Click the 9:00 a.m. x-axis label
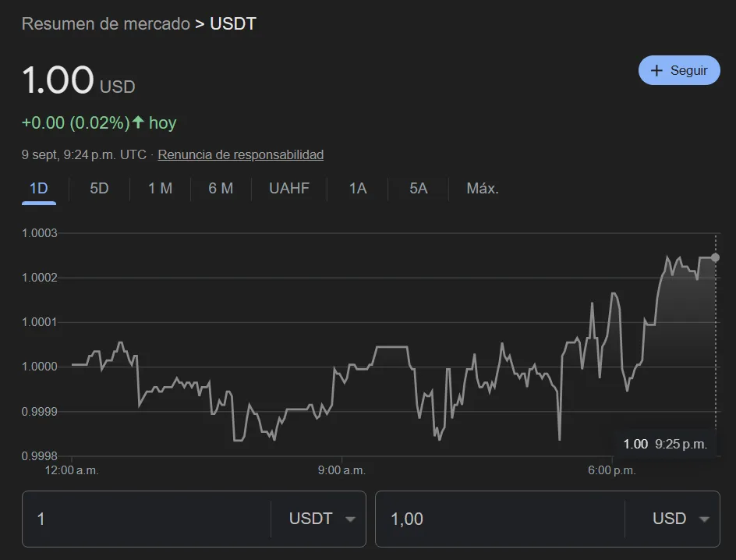The image size is (736, 560). pos(341,470)
